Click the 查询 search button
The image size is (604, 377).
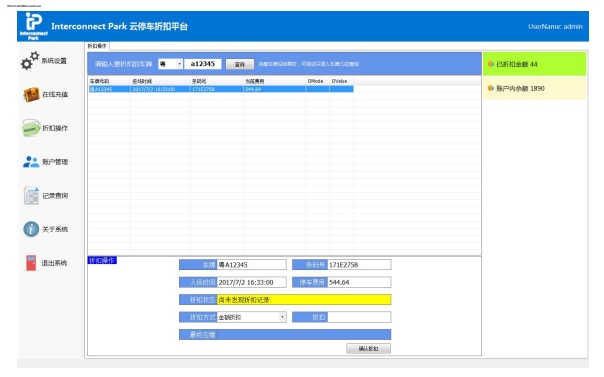point(240,64)
